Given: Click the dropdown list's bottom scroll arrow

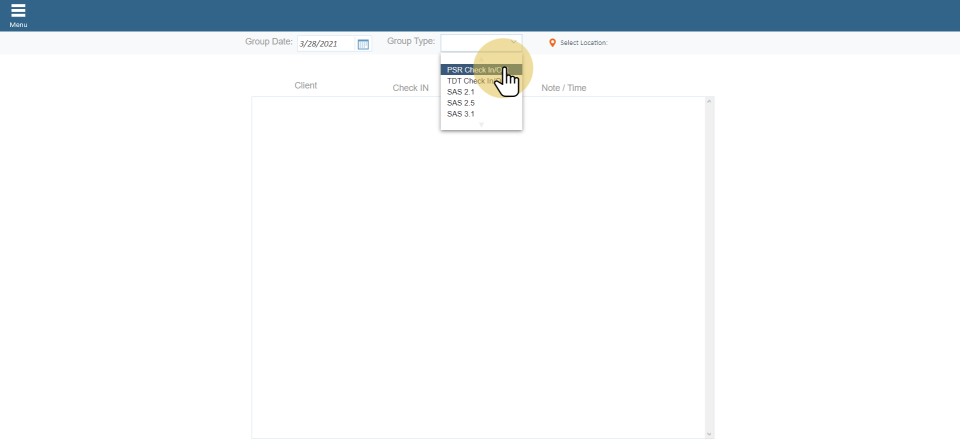Looking at the screenshot, I should [481, 125].
